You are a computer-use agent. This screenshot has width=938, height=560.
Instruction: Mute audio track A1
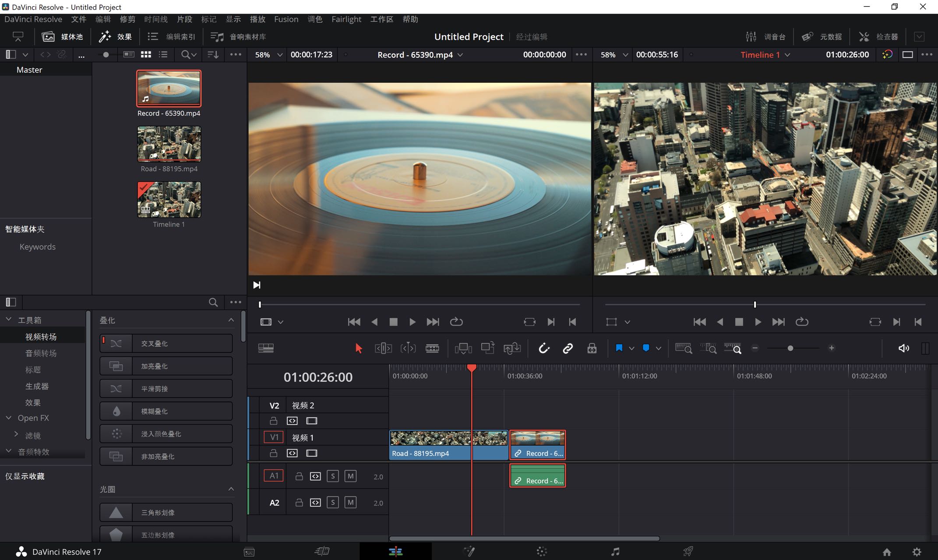tap(350, 476)
